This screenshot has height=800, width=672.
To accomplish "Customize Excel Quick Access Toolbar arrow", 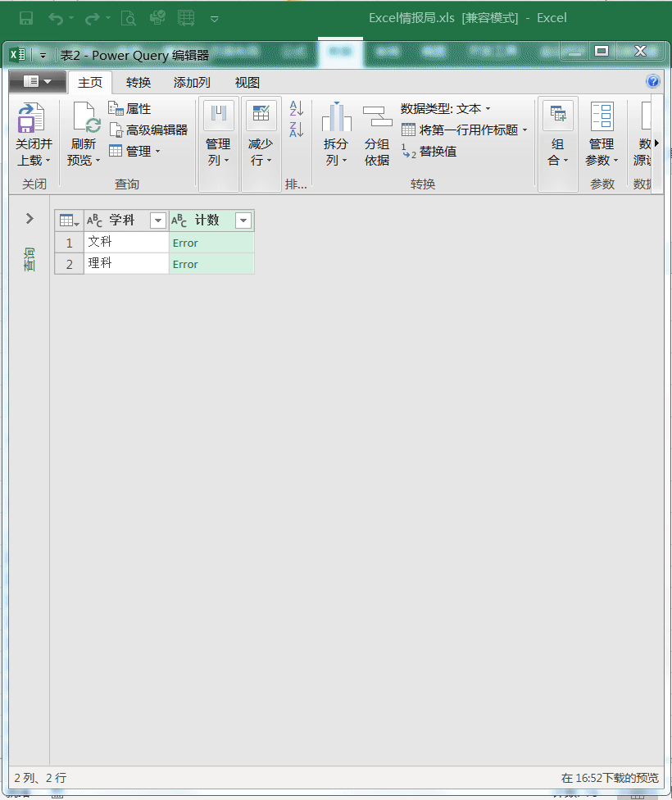I will coord(215,19).
